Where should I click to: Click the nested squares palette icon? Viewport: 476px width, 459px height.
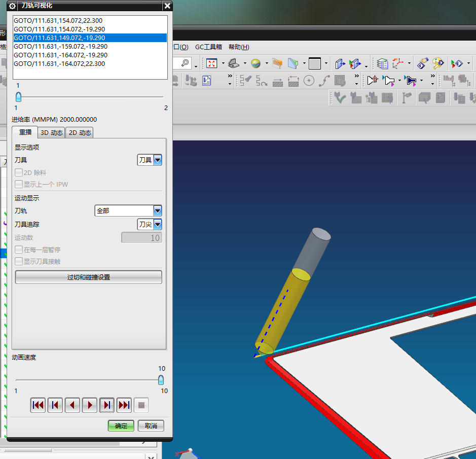(340, 81)
